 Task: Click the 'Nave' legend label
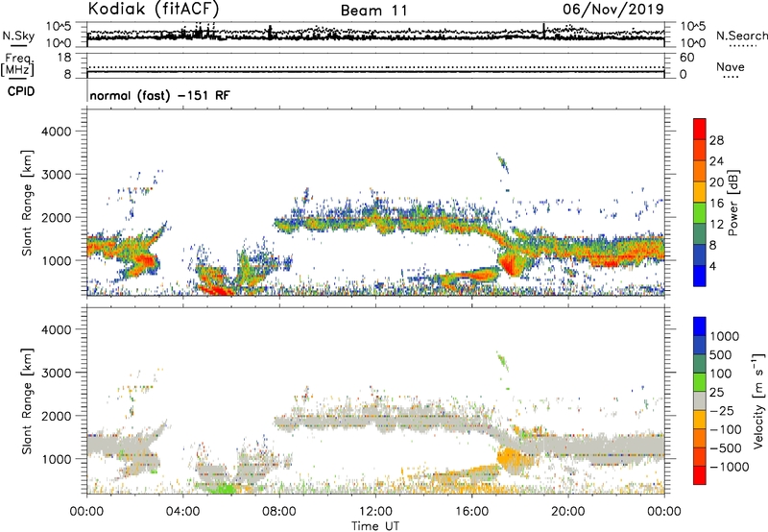click(731, 66)
